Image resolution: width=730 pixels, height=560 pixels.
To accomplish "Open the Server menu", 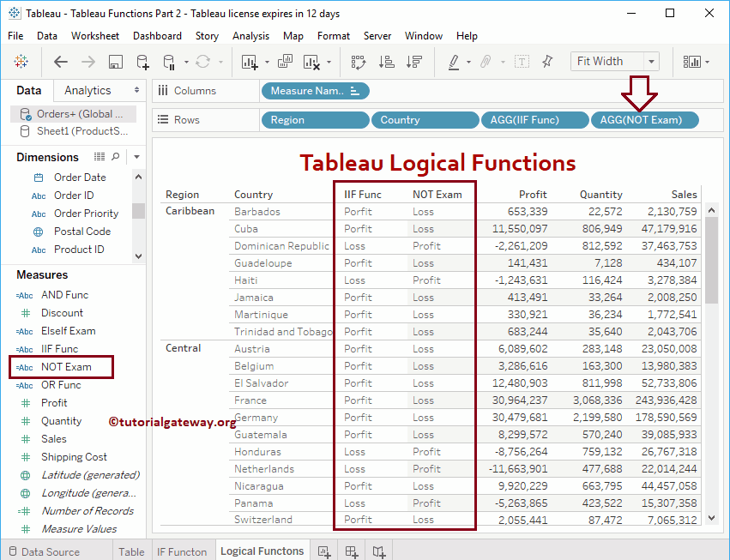I will [377, 36].
